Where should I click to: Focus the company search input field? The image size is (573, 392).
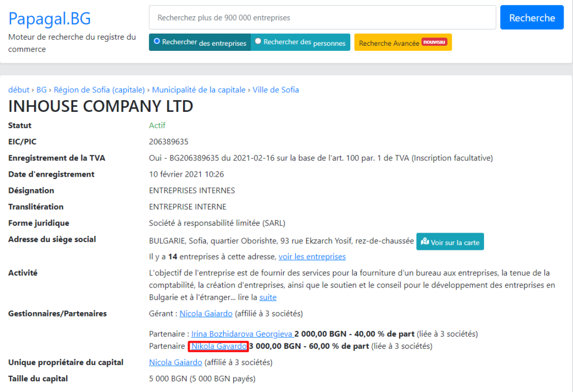[322, 17]
